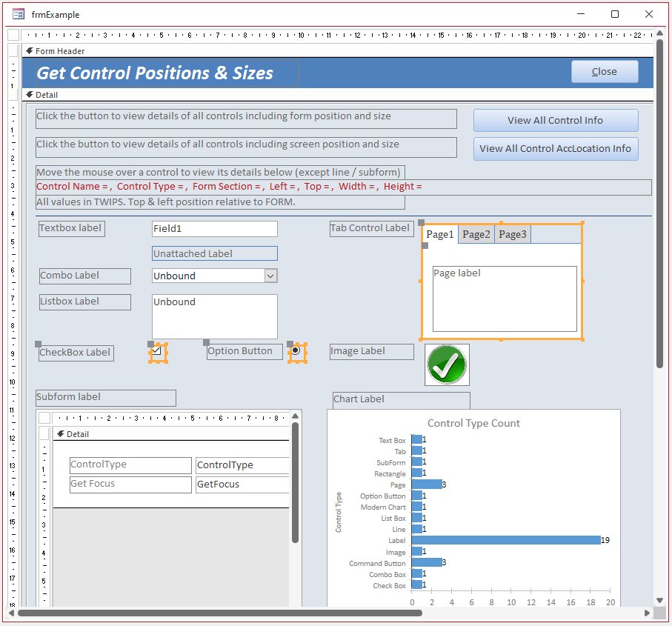Click the form selector box at ruler corner
The image size is (672, 626).
[x=13, y=35]
